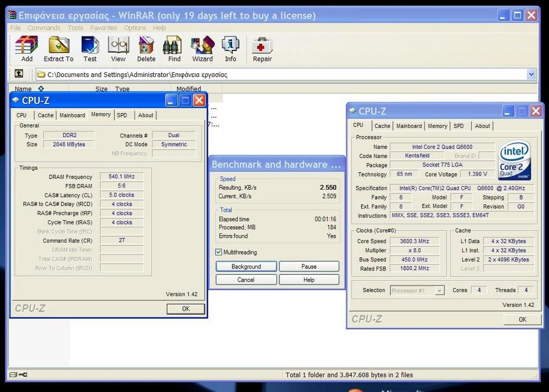Switch to CPU tab in left CPU-Z window

pos(21,115)
